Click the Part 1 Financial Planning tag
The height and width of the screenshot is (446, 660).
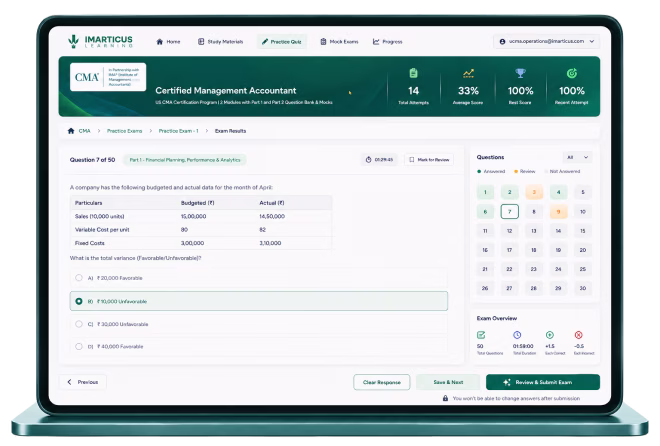pos(185,160)
